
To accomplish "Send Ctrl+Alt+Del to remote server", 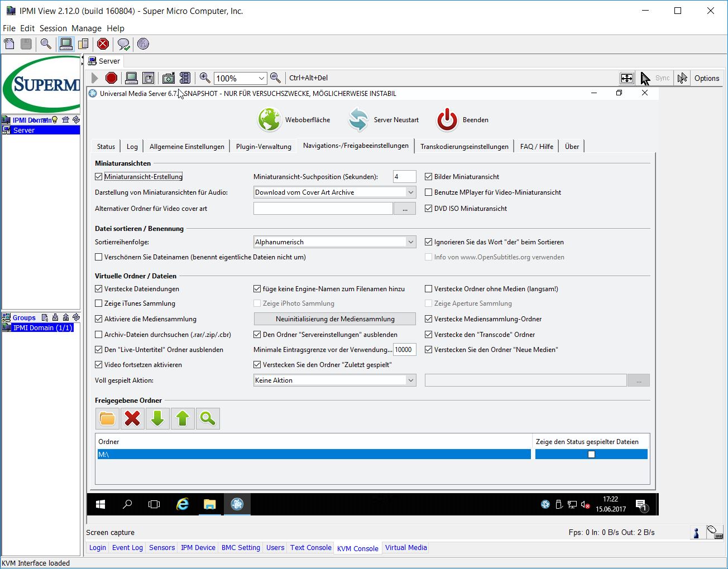I will click(309, 78).
